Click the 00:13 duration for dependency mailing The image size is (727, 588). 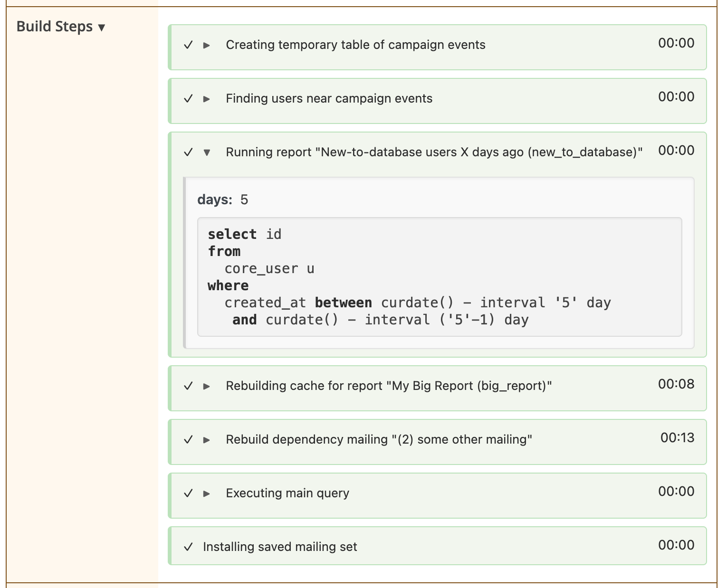(x=677, y=438)
